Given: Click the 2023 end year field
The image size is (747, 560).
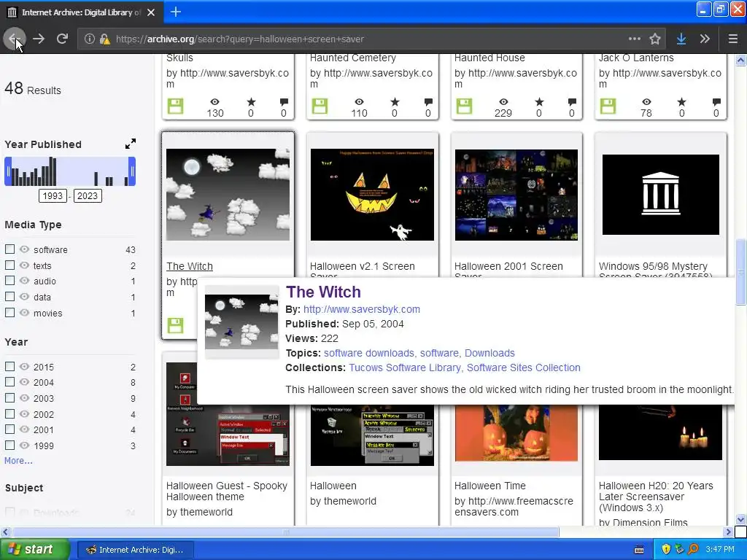Looking at the screenshot, I should pyautogui.click(x=88, y=195).
